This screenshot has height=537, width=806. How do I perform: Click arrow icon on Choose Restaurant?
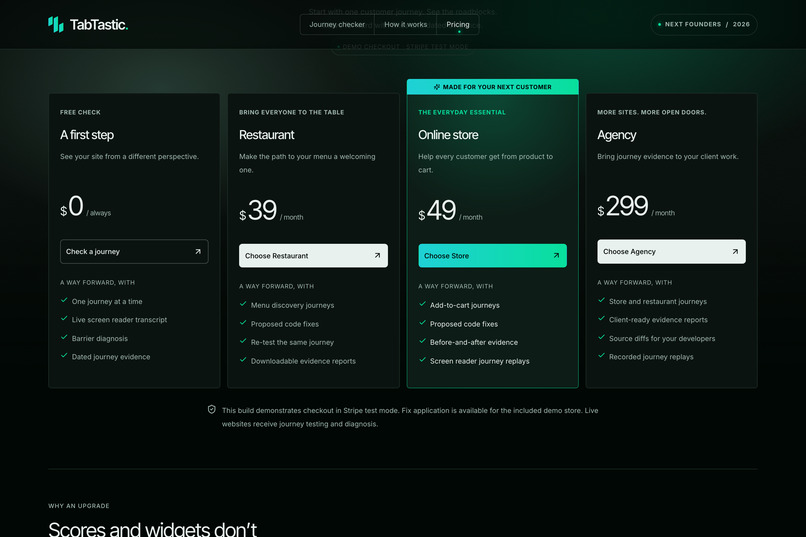pos(377,255)
